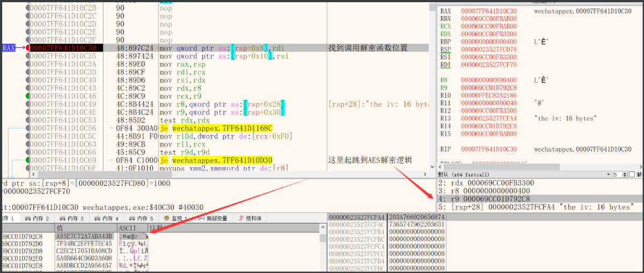Toggle breakpoint dot beside address 00007FF641D10C4E
The width and height of the screenshot is (644, 273).
(x=27, y=112)
